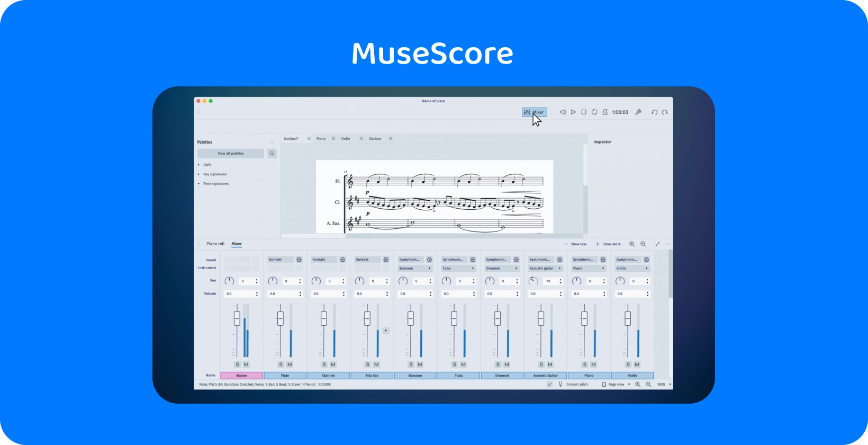Toggle the Concert pitch button
Viewport: 868px width, 445px height.
coord(573,384)
